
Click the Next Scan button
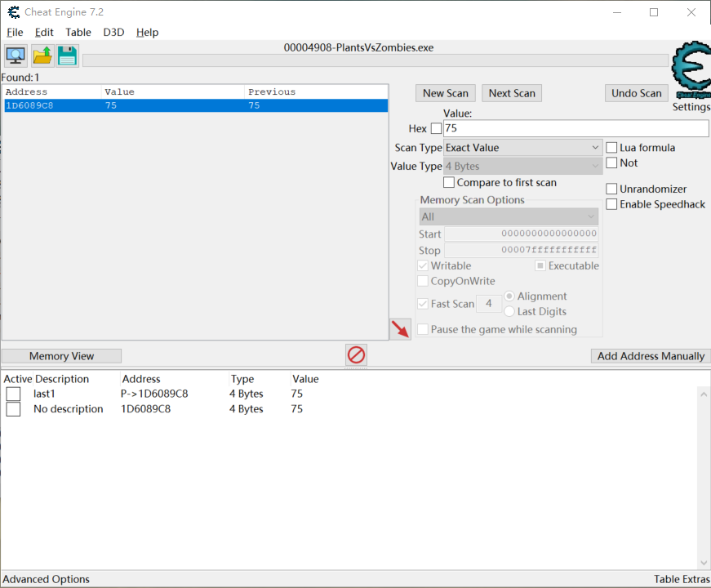pos(512,93)
